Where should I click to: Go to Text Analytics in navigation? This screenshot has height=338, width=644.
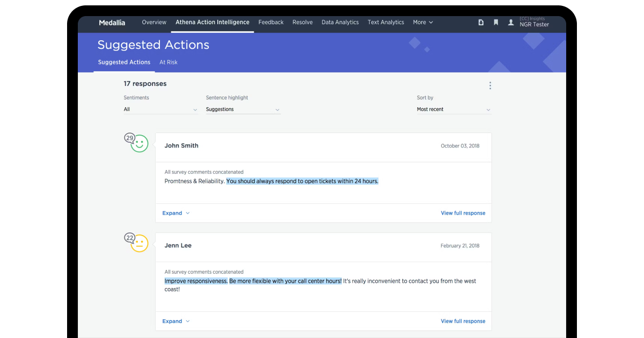(386, 23)
